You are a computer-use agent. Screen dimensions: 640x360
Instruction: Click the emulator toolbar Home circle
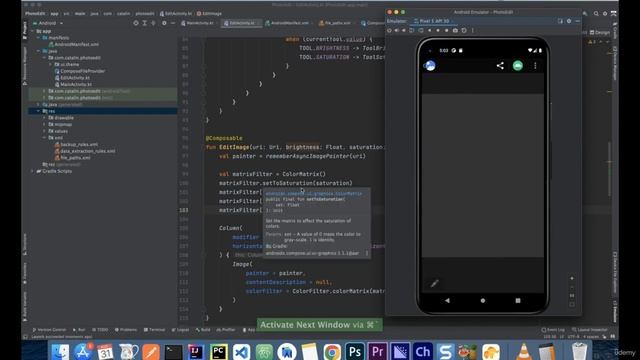(438, 30)
